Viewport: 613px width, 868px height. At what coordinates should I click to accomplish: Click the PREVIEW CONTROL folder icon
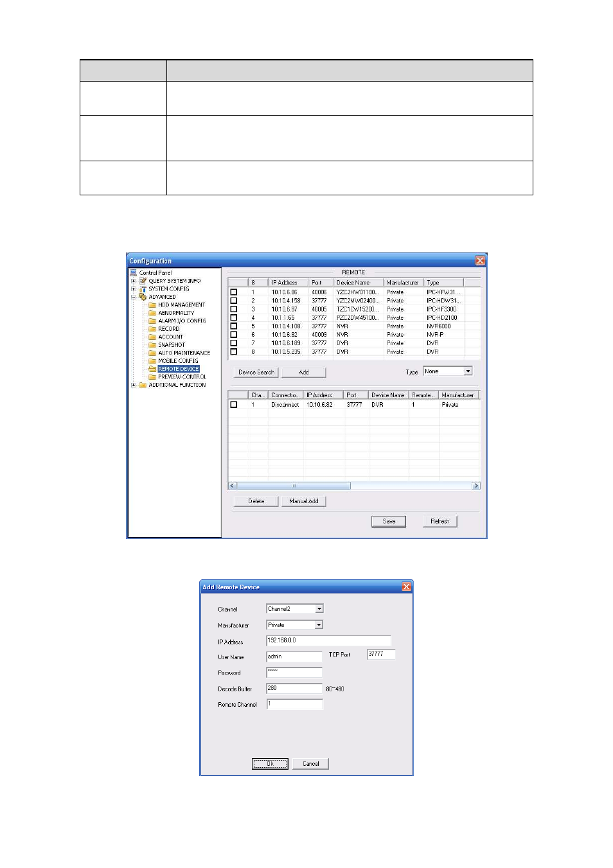coord(152,376)
